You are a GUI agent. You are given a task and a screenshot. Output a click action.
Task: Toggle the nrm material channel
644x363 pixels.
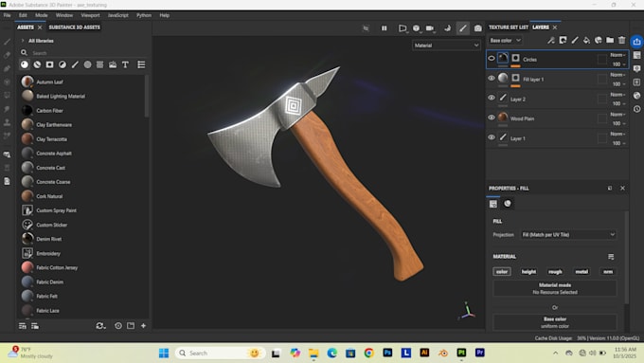[608, 272]
